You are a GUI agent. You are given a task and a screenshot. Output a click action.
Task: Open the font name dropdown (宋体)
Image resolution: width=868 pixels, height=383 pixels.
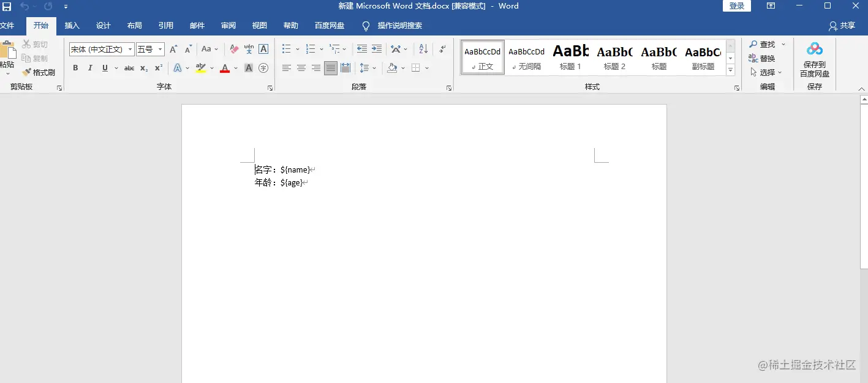coord(130,50)
